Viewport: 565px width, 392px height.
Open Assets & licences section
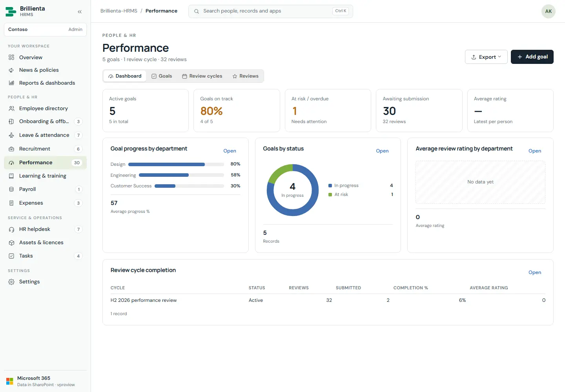point(45,242)
